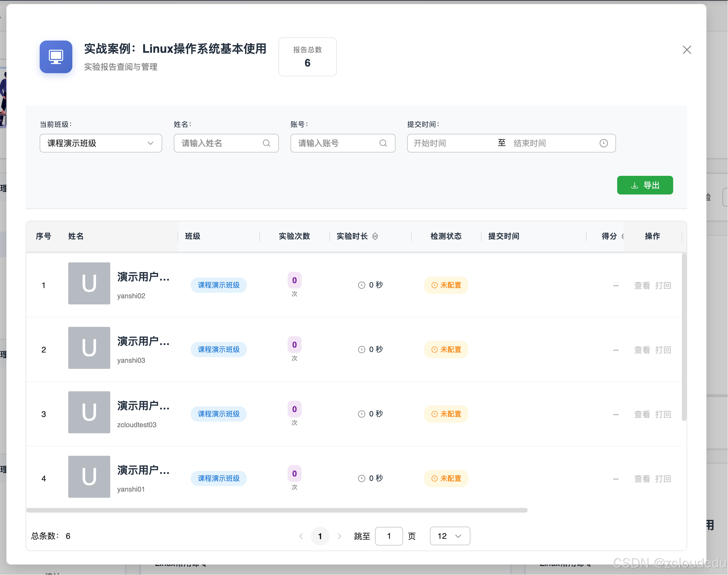728x575 pixels.
Task: Click the 班级 column header
Action: click(x=192, y=236)
